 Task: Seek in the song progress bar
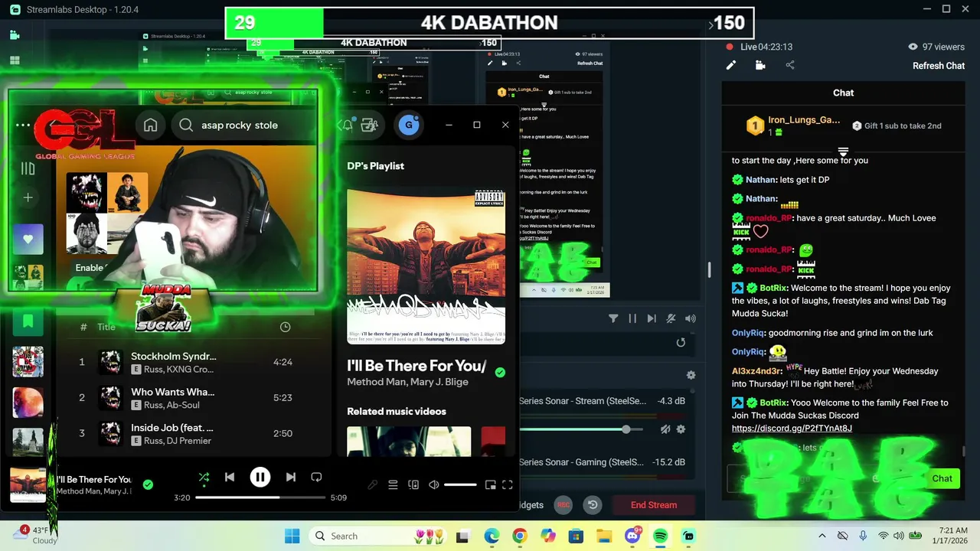coord(260,497)
